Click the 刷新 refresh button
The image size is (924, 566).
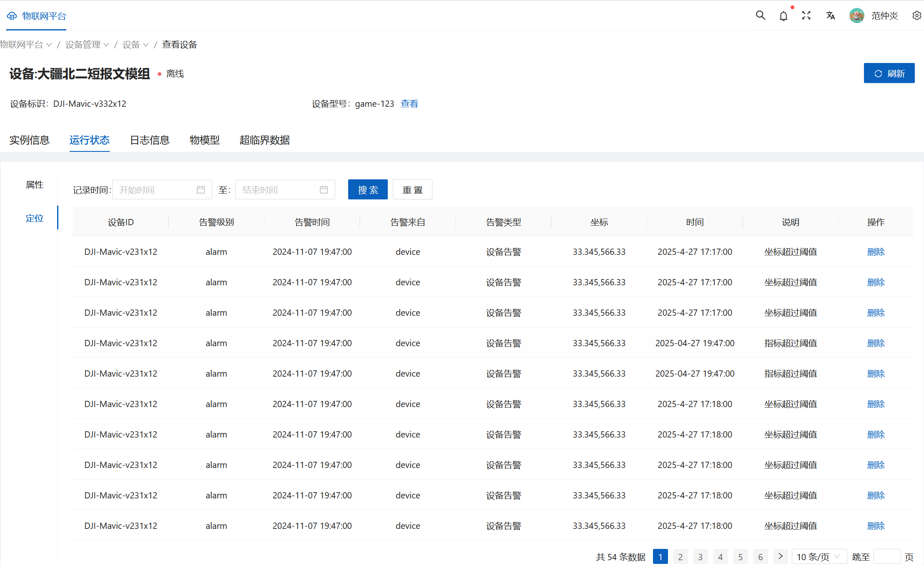tap(889, 73)
